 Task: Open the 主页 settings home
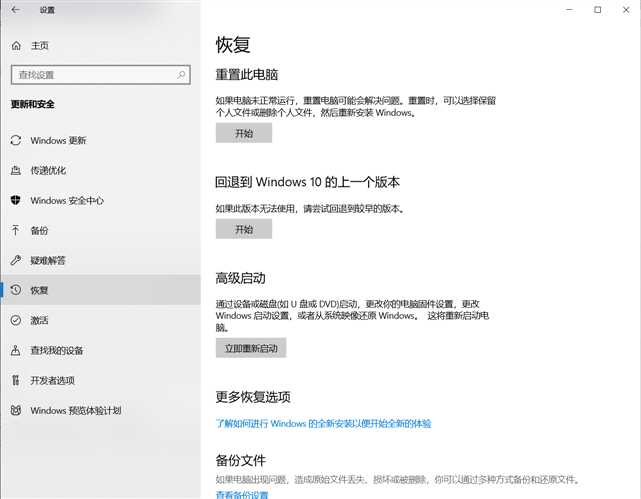[x=100, y=45]
